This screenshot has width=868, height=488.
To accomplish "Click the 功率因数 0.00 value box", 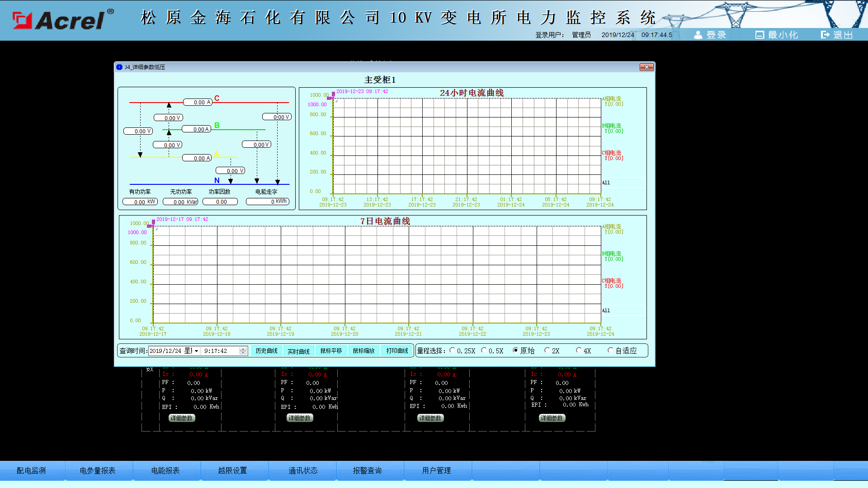I will pos(220,202).
